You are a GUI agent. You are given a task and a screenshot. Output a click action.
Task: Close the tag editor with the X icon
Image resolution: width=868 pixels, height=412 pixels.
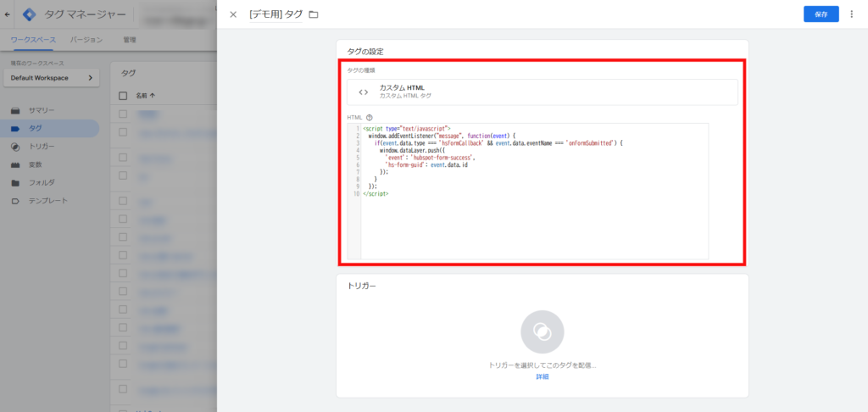pos(233,14)
